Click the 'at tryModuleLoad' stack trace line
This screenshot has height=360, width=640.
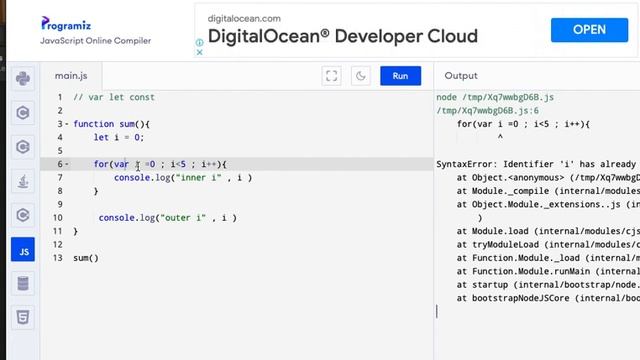click(548, 244)
